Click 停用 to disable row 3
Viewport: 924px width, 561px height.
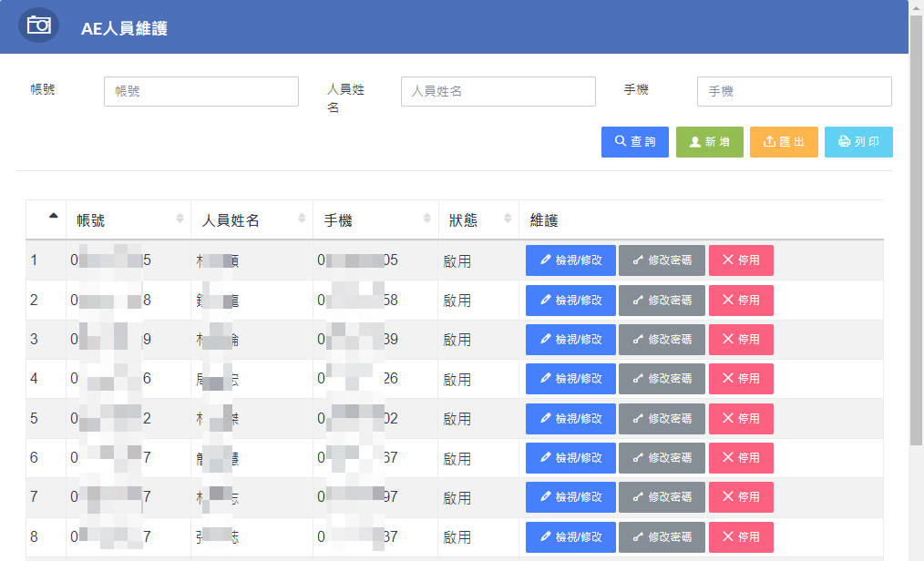click(741, 340)
